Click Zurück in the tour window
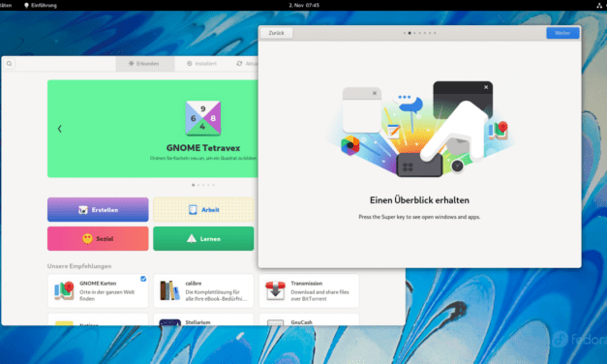Screen dimensions: 607x364 277,33
